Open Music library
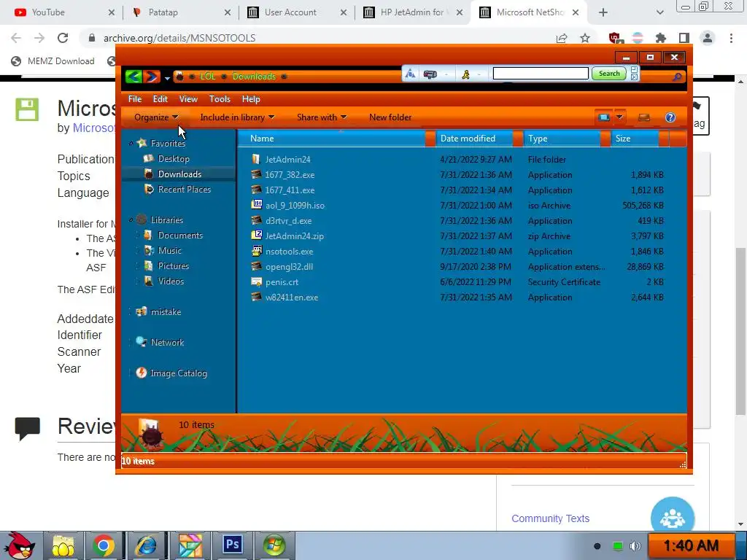Viewport: 747px width, 560px height. tap(169, 251)
